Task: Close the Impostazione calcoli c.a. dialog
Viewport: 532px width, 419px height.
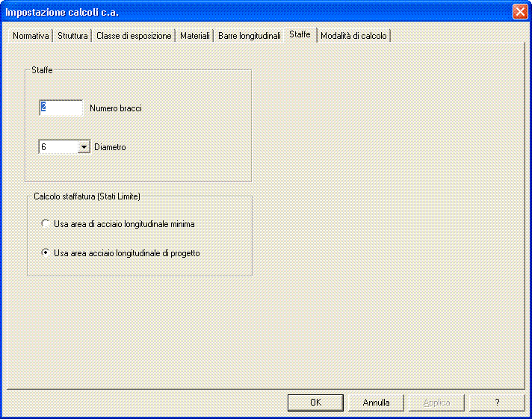Action: pos(519,12)
